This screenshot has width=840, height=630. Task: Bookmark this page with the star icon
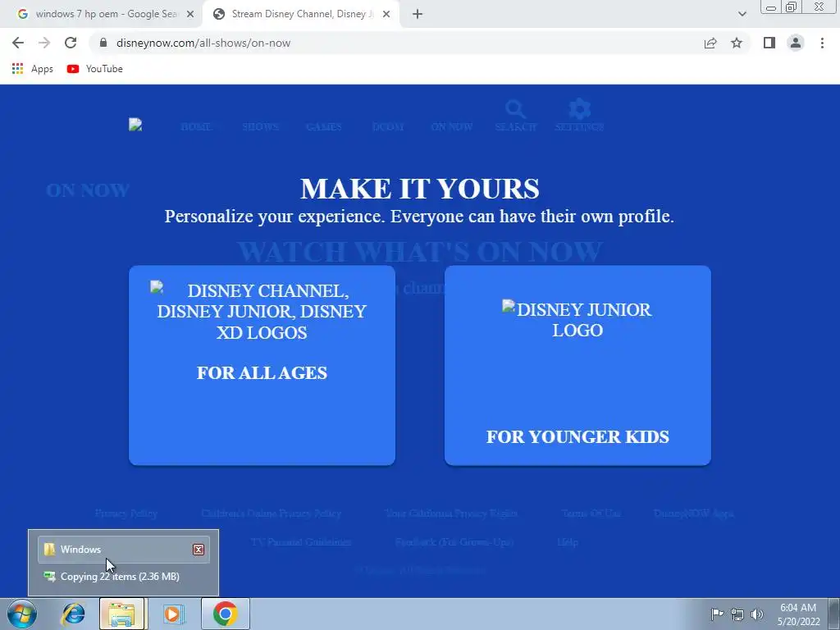pyautogui.click(x=737, y=43)
